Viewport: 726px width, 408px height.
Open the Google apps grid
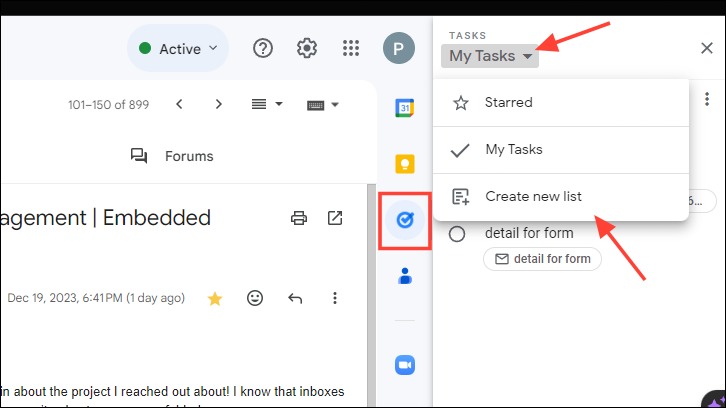click(351, 48)
